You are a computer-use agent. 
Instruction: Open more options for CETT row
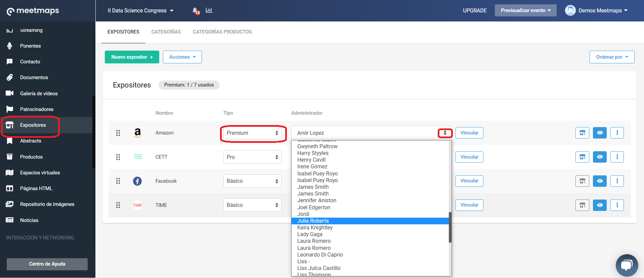pos(617,157)
